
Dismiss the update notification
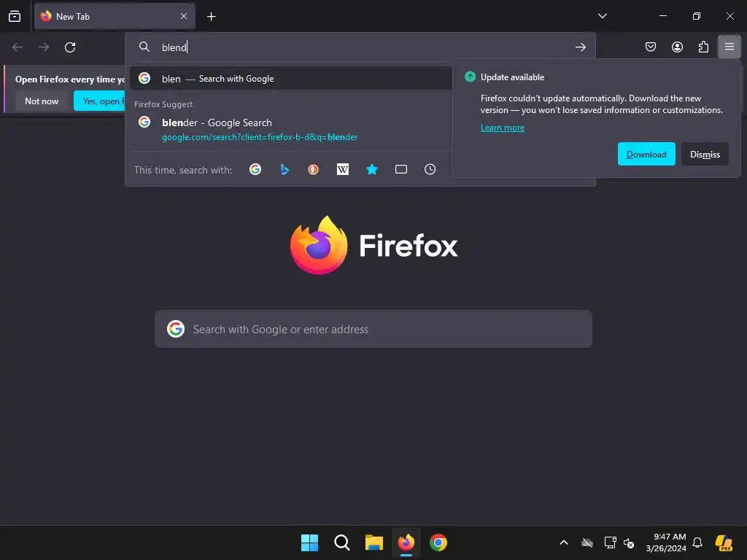pyautogui.click(x=705, y=155)
